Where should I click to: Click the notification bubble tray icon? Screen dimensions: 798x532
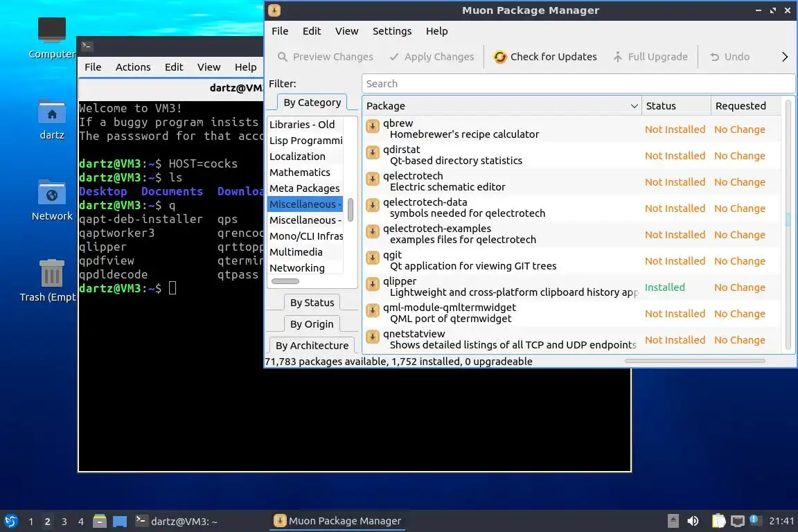point(755,520)
